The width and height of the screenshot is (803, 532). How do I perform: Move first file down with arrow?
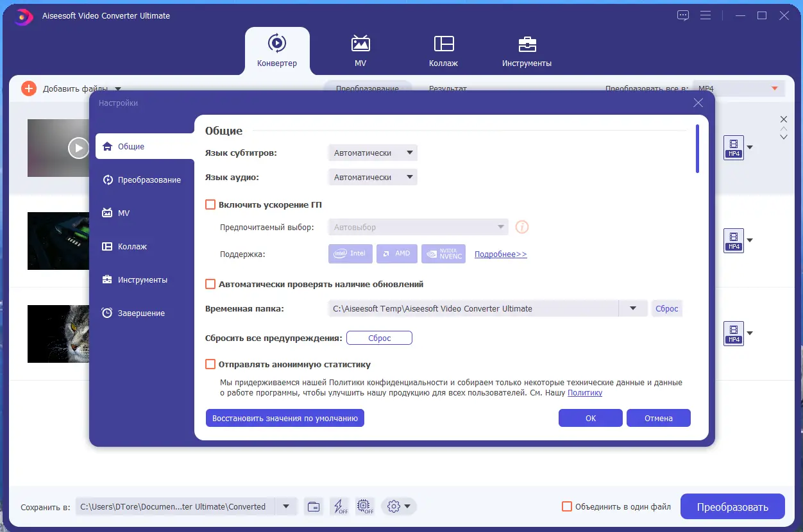coord(783,137)
